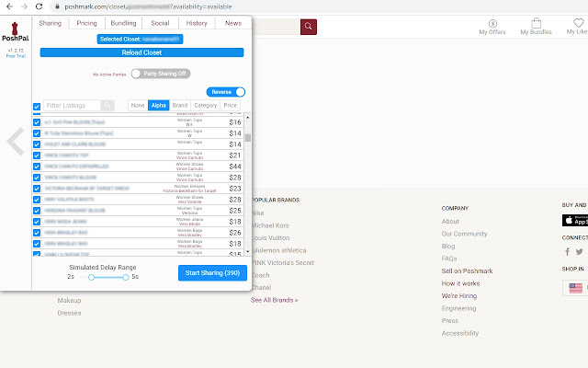The width and height of the screenshot is (588, 368).
Task: Open the Social tab
Action: point(160,23)
